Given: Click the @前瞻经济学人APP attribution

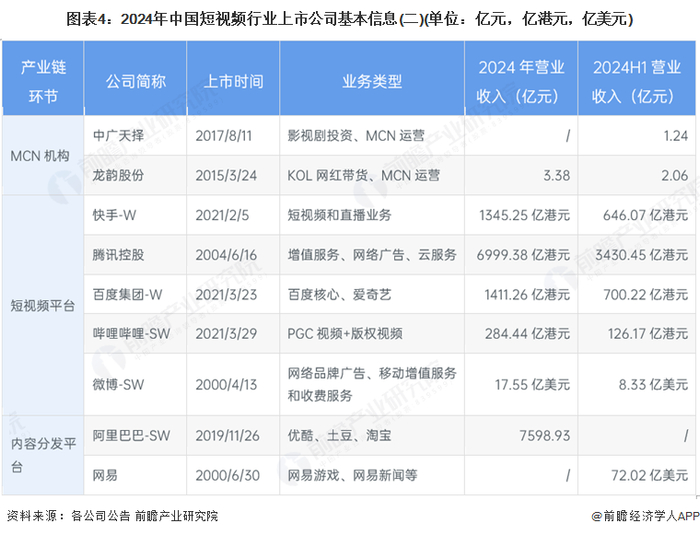Looking at the screenshot, I should (645, 516).
